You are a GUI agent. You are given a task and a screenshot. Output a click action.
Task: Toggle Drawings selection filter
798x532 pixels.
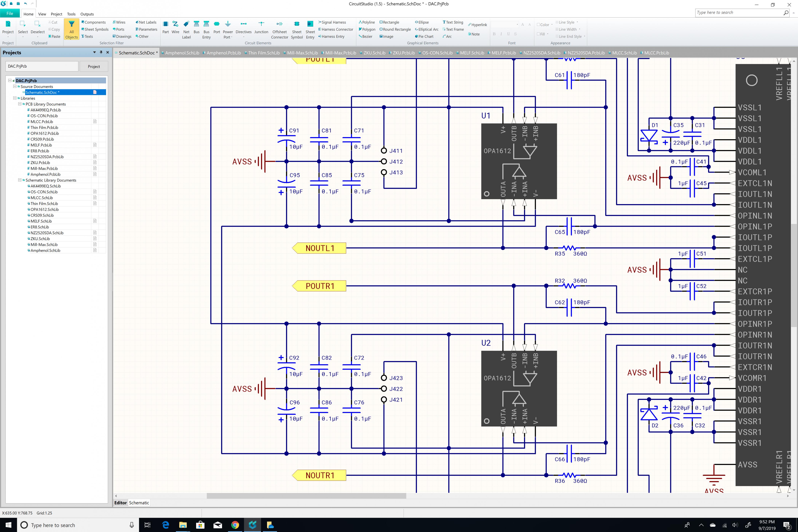[122, 36]
